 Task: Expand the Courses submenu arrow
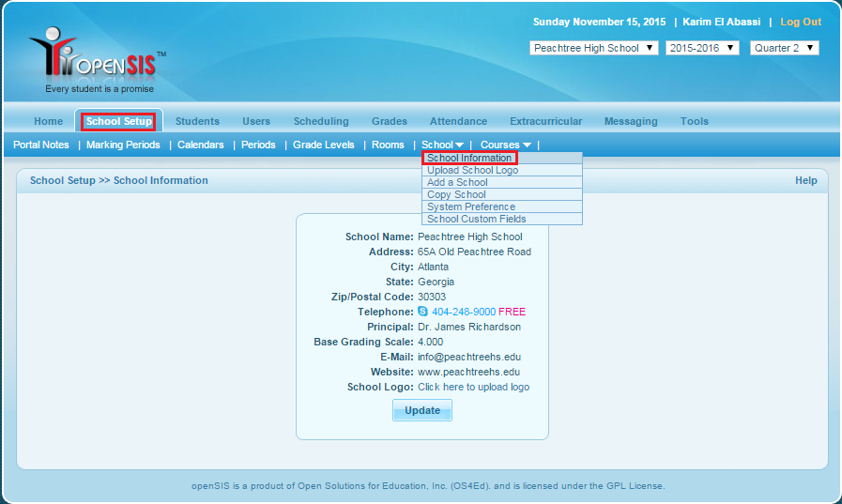[528, 145]
